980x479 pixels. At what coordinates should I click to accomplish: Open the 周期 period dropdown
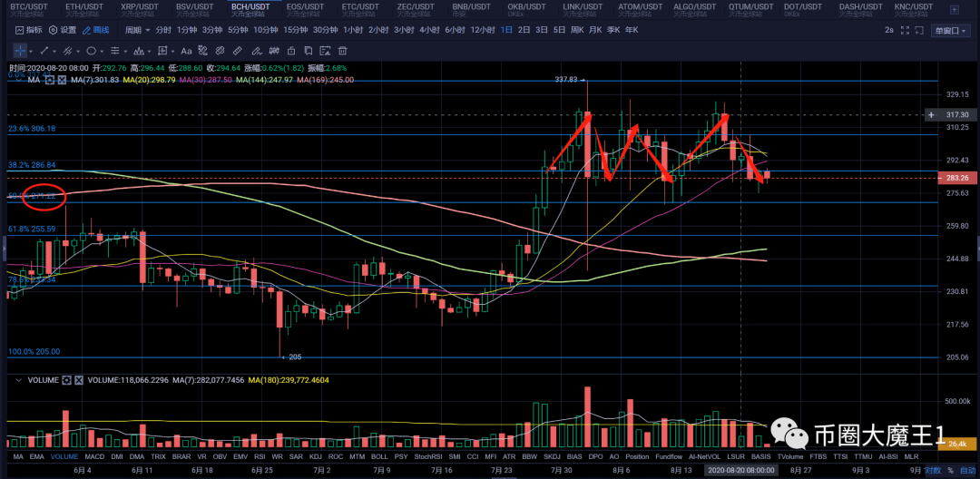click(138, 30)
